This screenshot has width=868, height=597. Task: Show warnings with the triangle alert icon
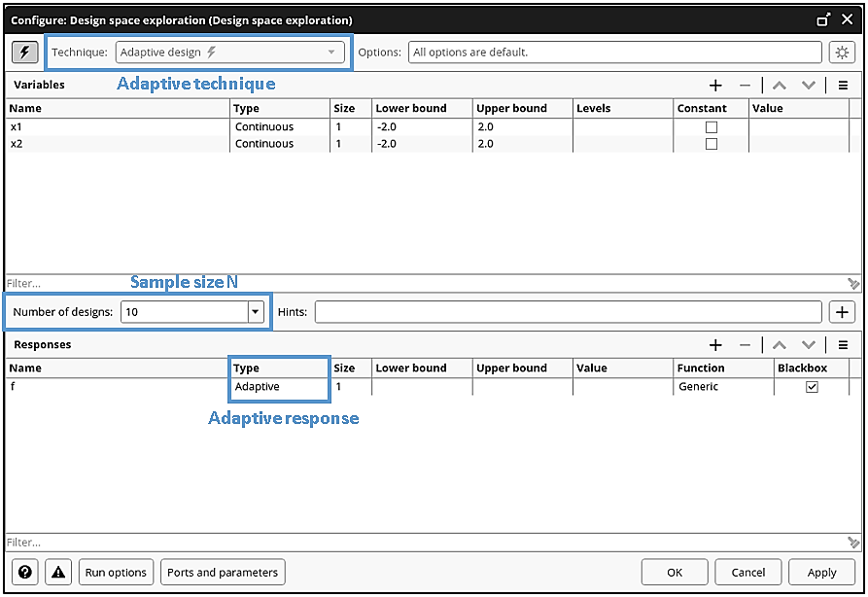click(x=58, y=572)
